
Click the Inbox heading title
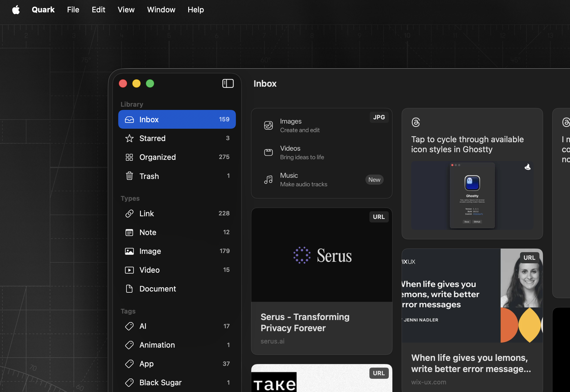tap(265, 83)
